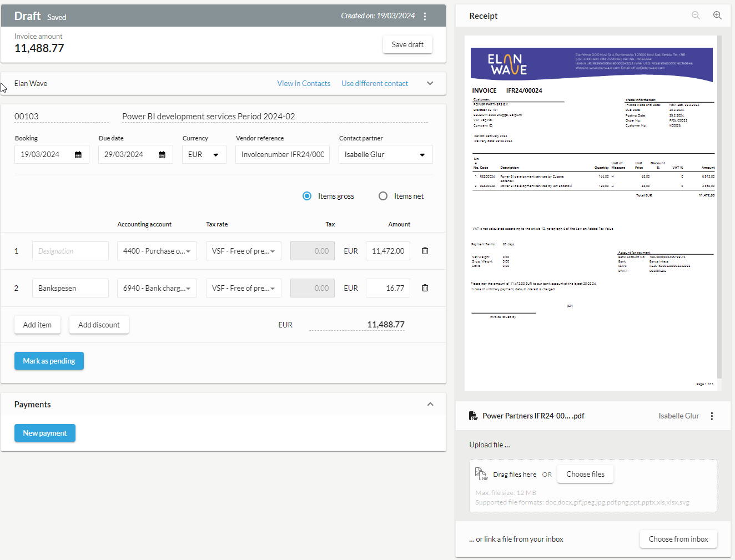Screen dimensions: 735x560
Task: Edit the invoice description Power BI development services
Action: tap(275, 116)
